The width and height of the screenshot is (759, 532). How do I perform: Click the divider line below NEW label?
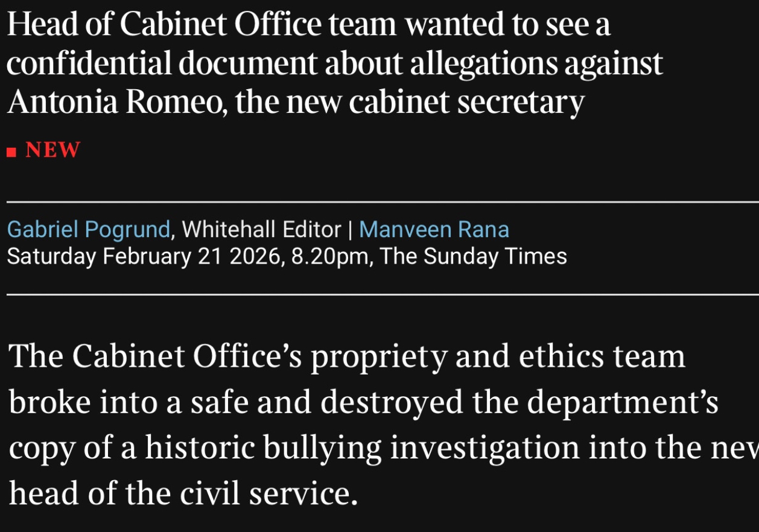click(x=379, y=201)
